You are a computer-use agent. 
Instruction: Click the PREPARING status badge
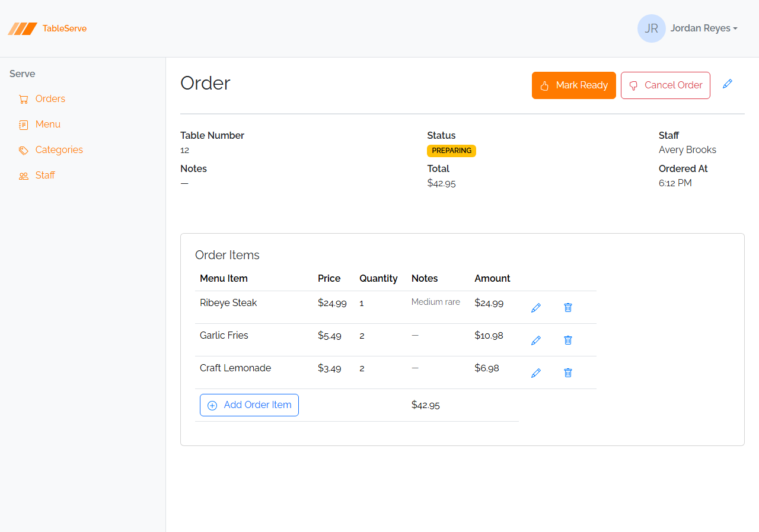point(451,151)
